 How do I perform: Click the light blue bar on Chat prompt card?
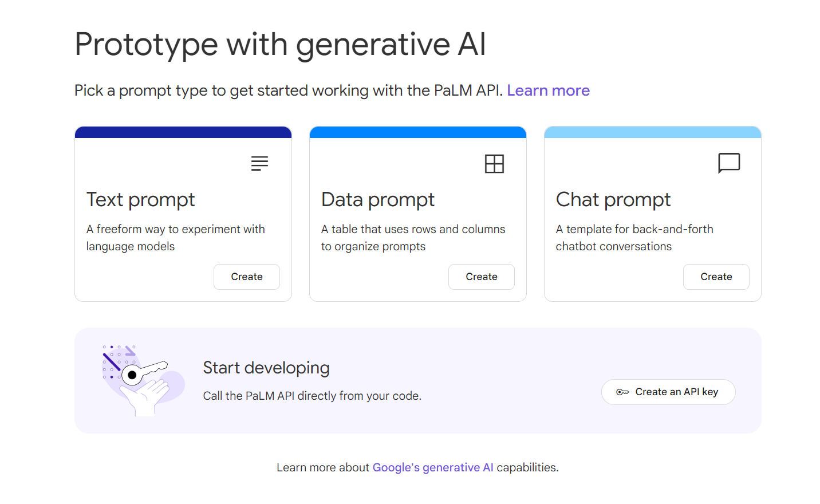pyautogui.click(x=653, y=132)
